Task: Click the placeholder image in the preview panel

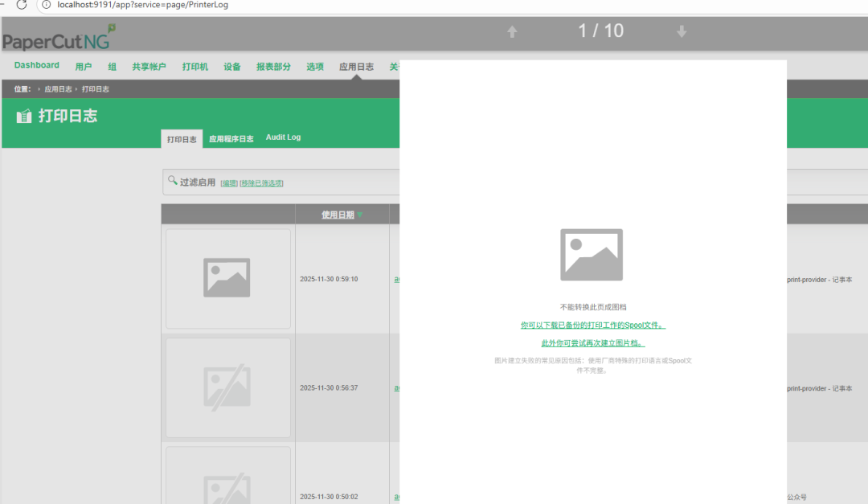Action: click(x=592, y=255)
